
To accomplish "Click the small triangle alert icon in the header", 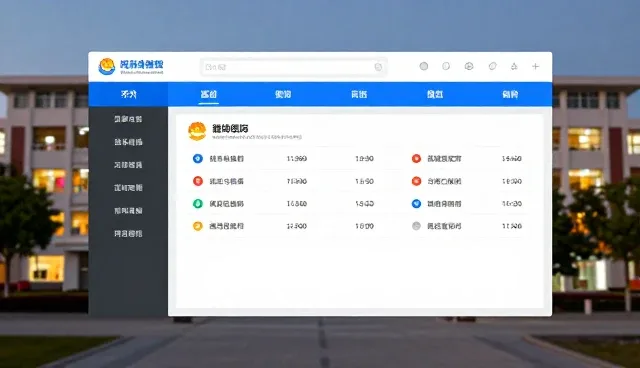I will 514,66.
